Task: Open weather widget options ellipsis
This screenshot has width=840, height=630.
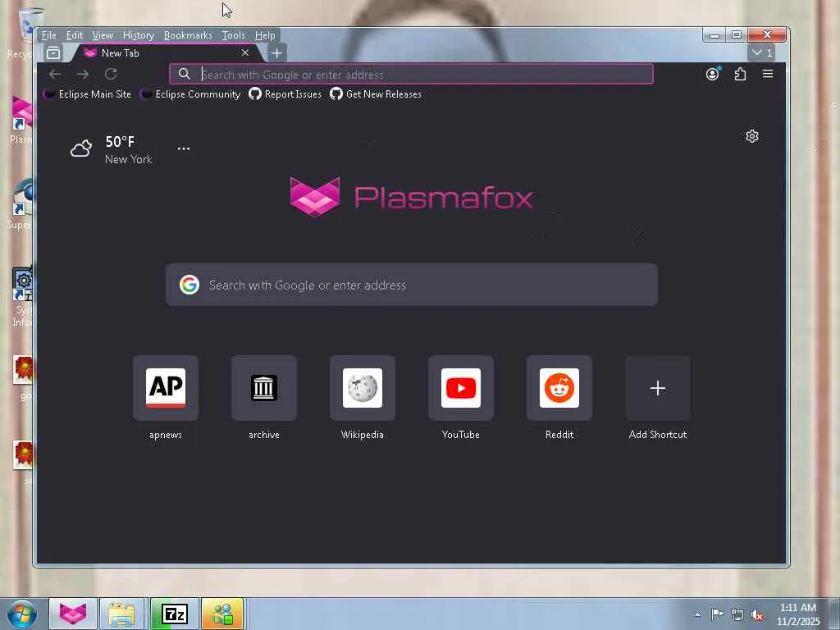Action: [x=184, y=148]
